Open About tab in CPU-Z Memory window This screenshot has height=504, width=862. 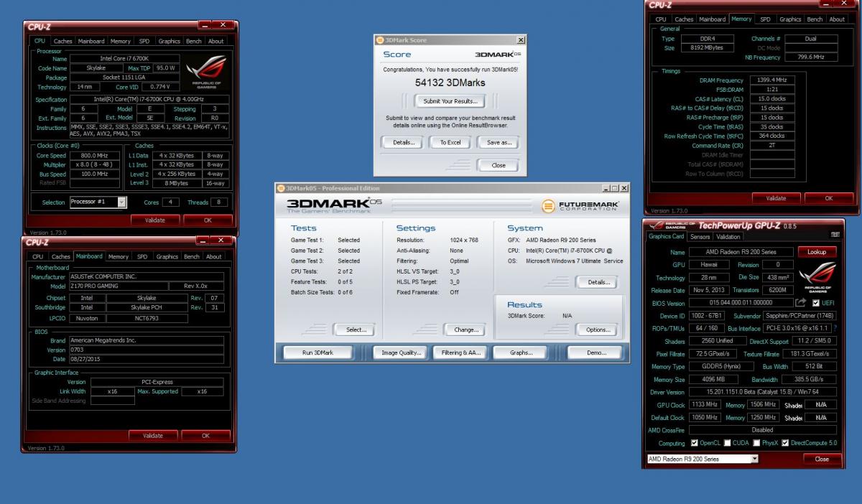[837, 19]
